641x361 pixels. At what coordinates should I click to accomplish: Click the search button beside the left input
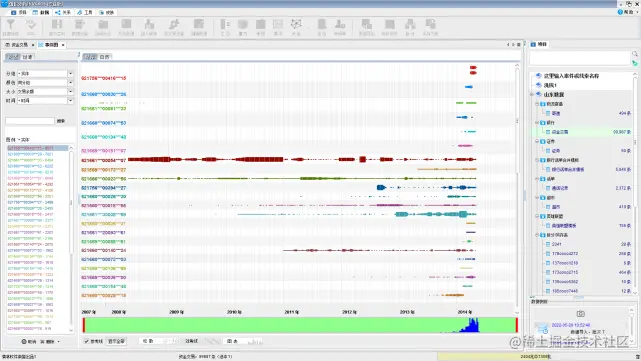[x=61, y=121]
